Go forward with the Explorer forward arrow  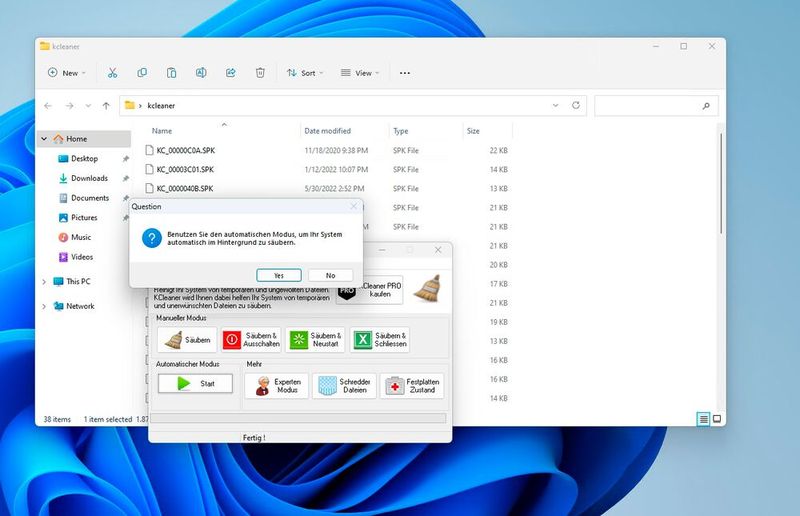69,106
